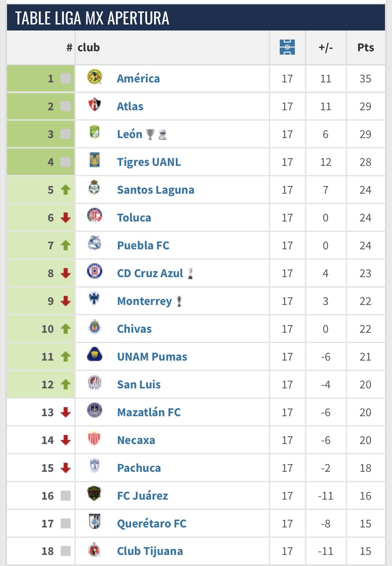Click the Santos Laguna crest icon
Image resolution: width=392 pixels, height=566 pixels.
click(94, 188)
